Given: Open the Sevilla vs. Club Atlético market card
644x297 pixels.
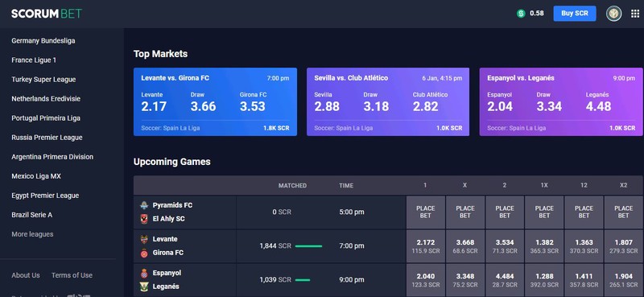Looking at the screenshot, I should 388,102.
